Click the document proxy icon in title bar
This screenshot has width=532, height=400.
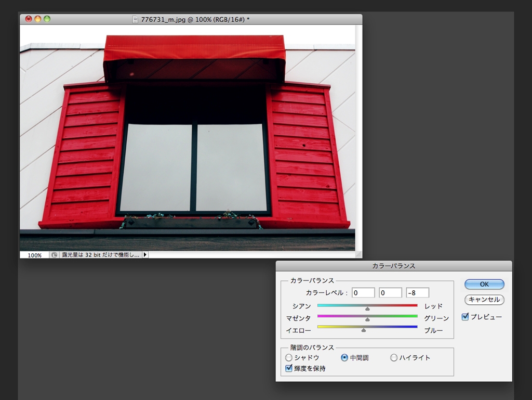(x=136, y=19)
